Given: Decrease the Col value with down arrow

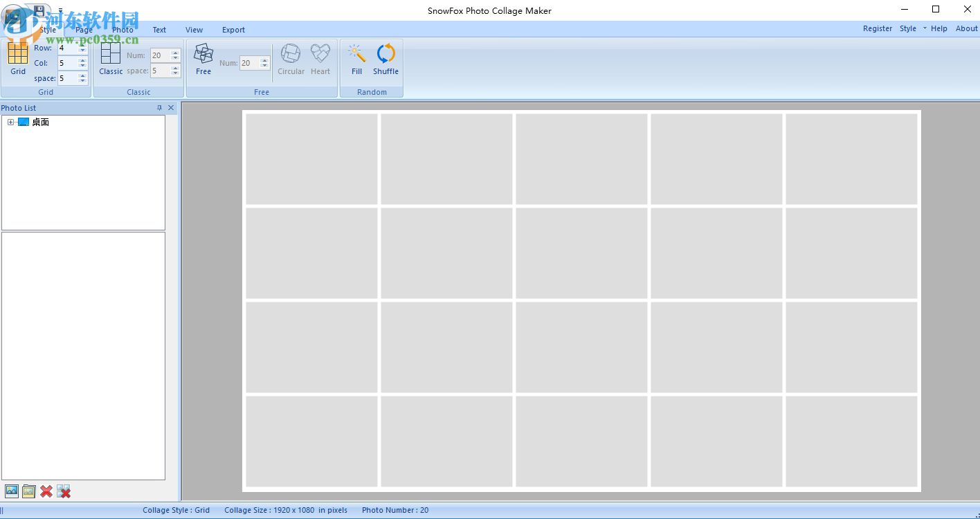Looking at the screenshot, I should tap(82, 66).
